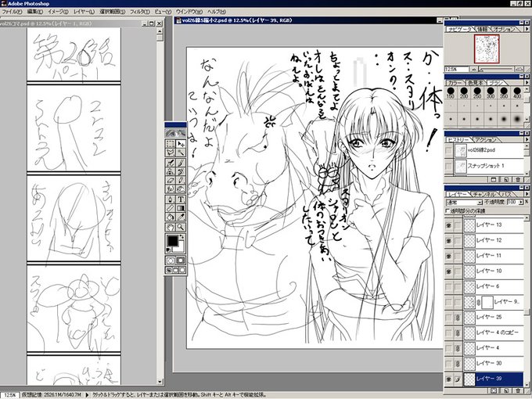Select the Dodge tool
The image size is (532, 399).
point(181,189)
